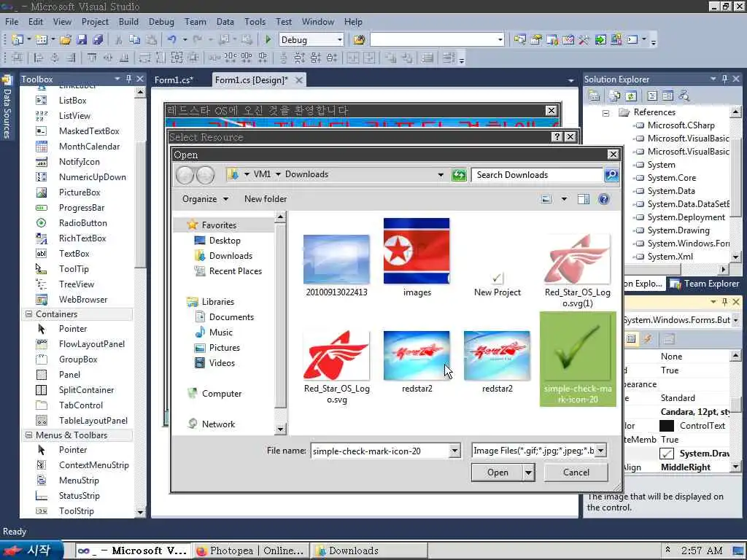Click the File name text field
Image resolution: width=747 pixels, height=560 pixels.
381,451
